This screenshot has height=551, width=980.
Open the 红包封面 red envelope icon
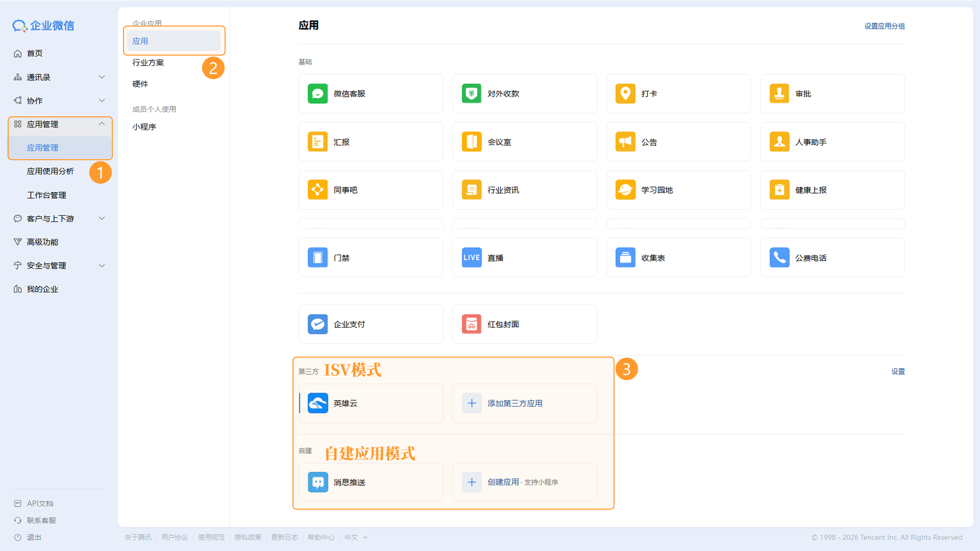coord(471,324)
